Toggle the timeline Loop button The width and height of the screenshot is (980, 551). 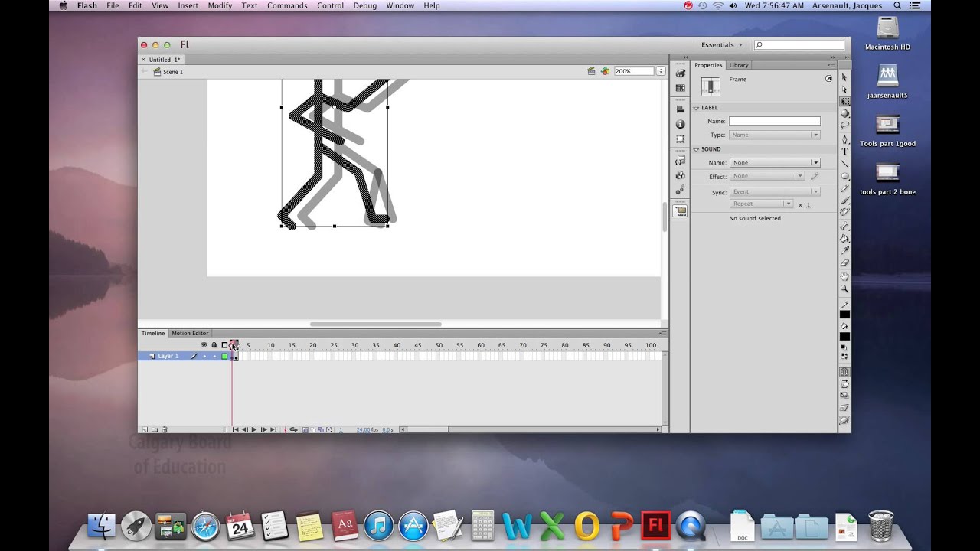[293, 430]
